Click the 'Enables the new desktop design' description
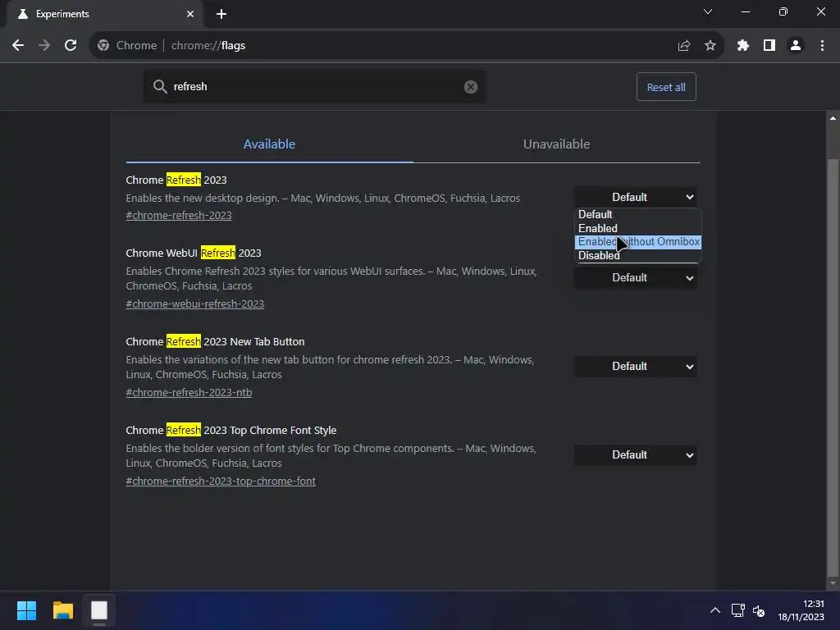Viewport: 840px width, 630px height. click(323, 199)
